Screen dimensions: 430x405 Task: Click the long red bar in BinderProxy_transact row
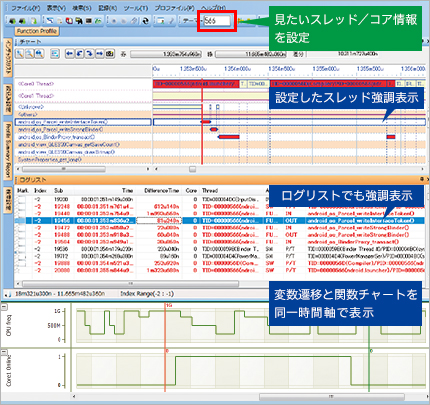[229, 137]
